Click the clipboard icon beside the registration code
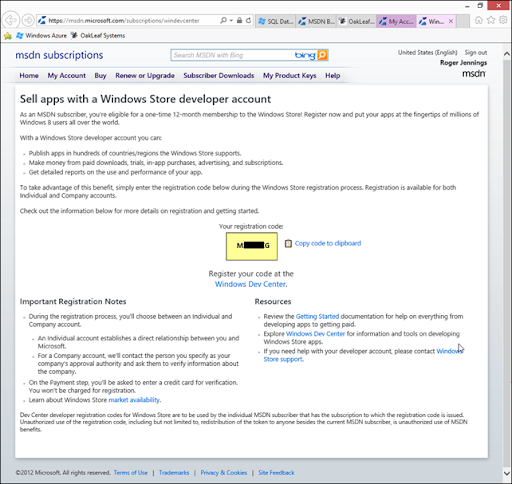Image resolution: width=512 pixels, height=484 pixels. click(x=288, y=244)
